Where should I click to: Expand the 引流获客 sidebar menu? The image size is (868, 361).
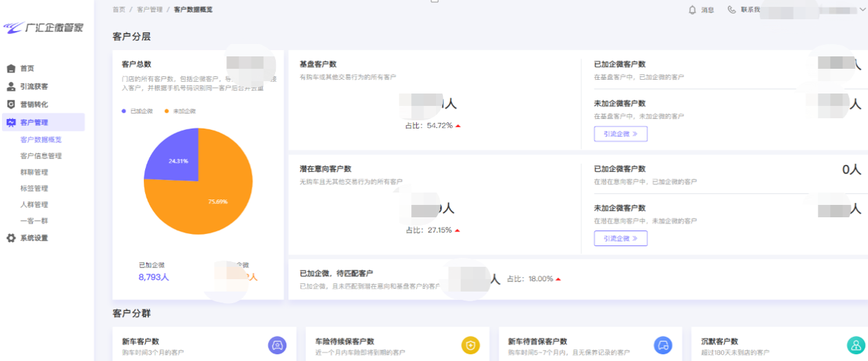[34, 87]
